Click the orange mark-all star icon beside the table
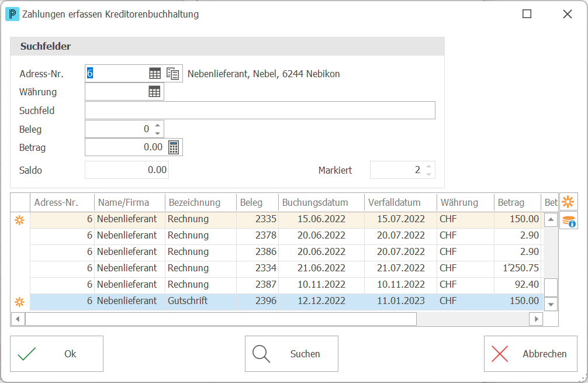 (x=568, y=202)
